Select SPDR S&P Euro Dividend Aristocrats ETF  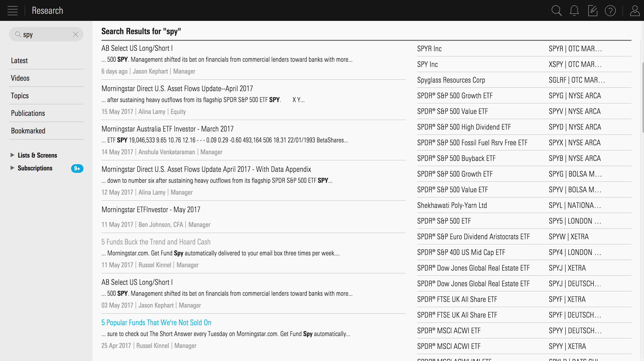[x=524, y=237]
